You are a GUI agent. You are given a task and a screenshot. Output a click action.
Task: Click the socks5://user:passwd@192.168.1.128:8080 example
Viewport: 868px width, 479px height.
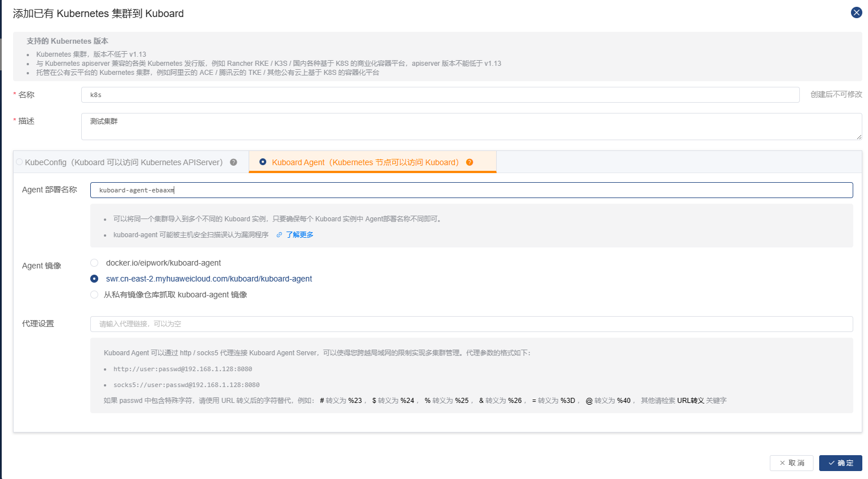point(187,385)
